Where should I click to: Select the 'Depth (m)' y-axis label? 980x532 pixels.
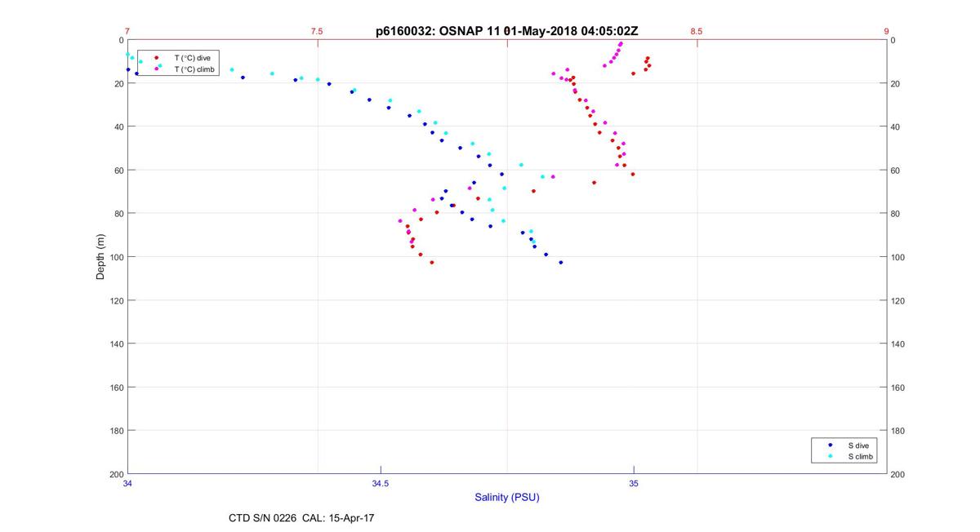coord(100,257)
